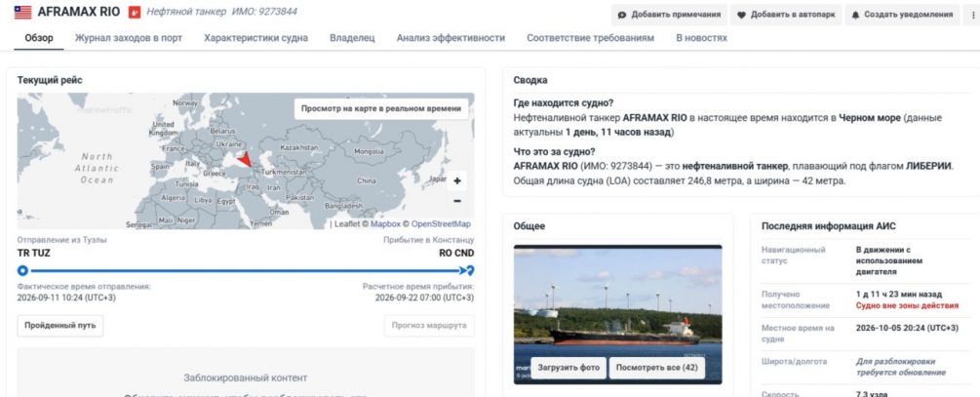The image size is (980, 397).
Task: Click the RO CND arrival port code
Action: coord(456,254)
